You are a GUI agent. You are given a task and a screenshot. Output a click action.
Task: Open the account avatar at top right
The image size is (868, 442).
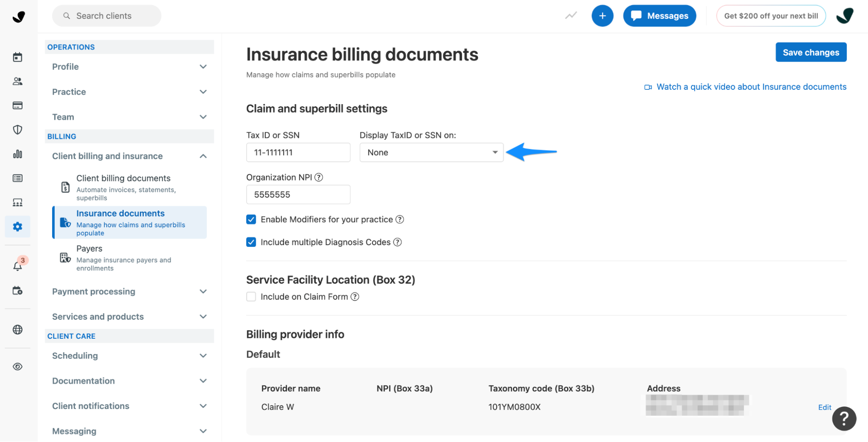(845, 16)
